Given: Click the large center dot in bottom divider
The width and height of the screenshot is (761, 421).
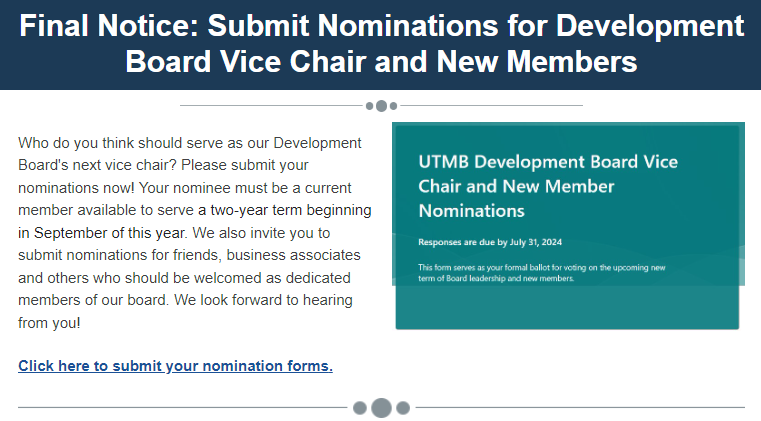Looking at the screenshot, I should 381,408.
